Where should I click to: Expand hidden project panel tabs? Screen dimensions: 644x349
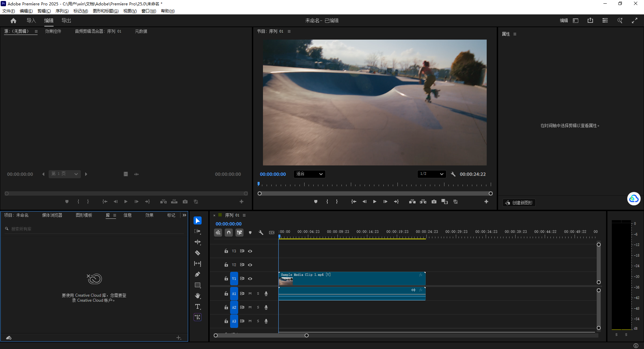[x=184, y=215]
